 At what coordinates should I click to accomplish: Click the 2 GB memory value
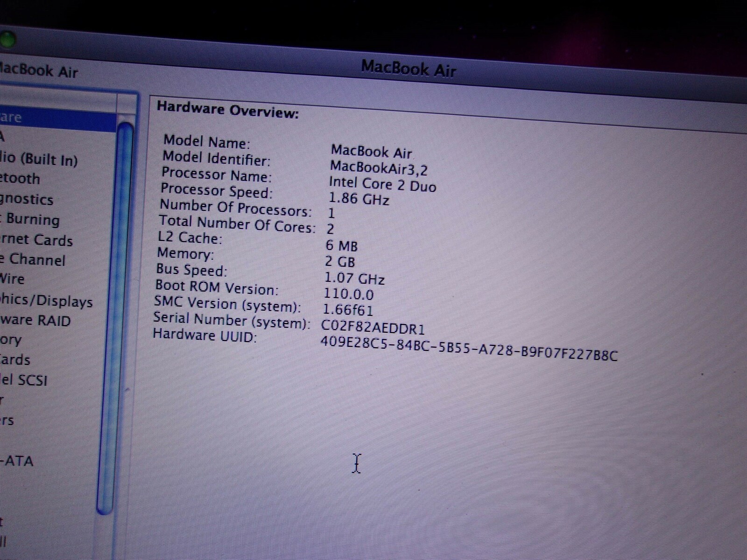[340, 261]
